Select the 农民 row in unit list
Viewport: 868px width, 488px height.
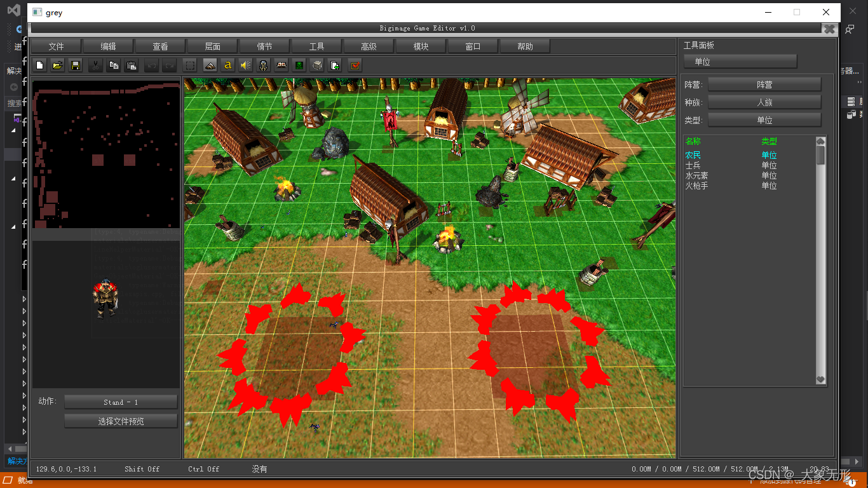pos(749,155)
